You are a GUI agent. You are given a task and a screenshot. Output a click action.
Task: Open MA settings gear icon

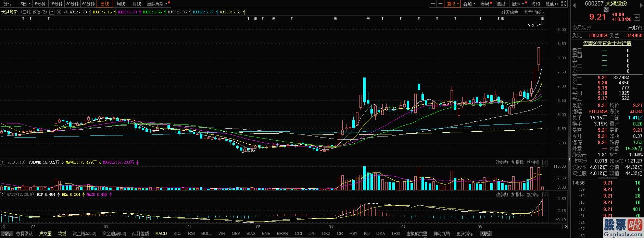[59, 12]
